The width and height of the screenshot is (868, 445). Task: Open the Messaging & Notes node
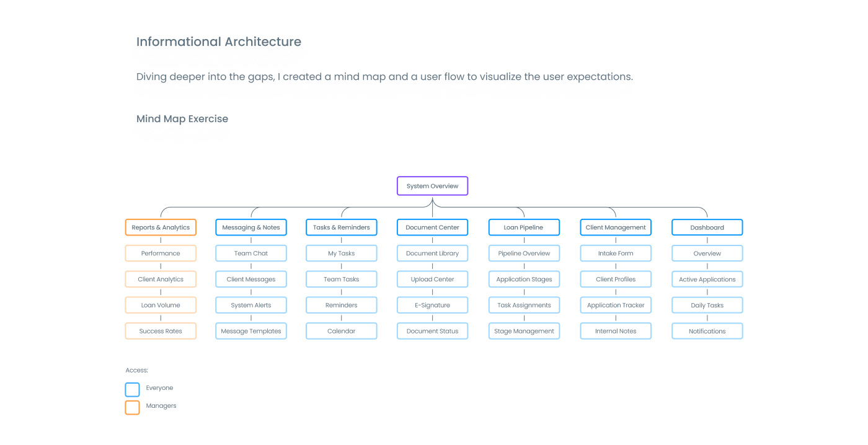251,227
